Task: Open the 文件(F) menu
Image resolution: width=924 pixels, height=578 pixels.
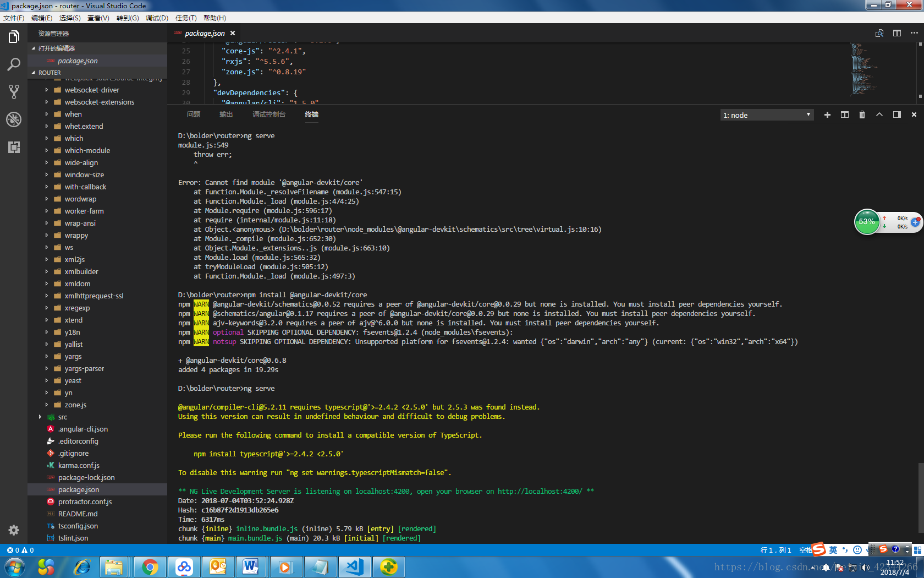Action: coord(14,18)
